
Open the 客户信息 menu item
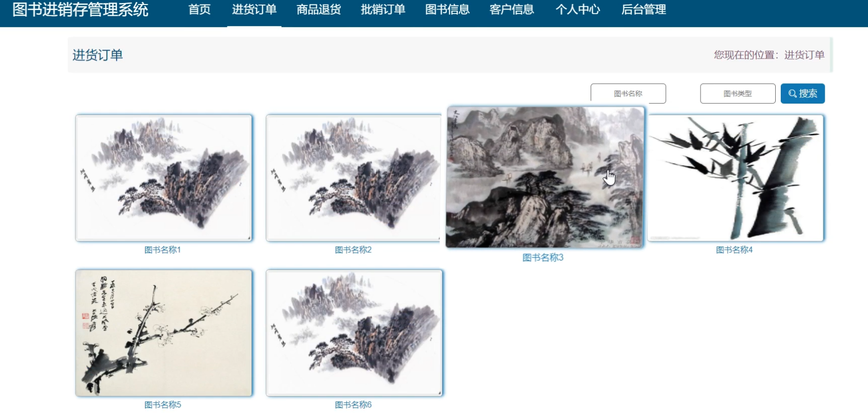511,10
